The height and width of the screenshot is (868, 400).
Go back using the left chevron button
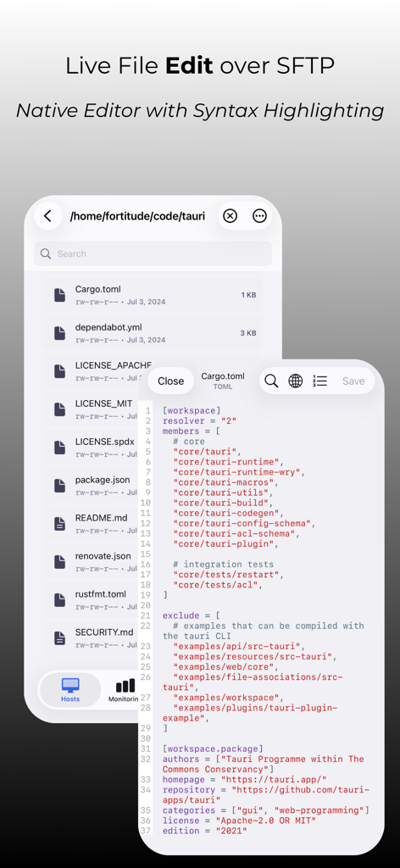click(48, 216)
